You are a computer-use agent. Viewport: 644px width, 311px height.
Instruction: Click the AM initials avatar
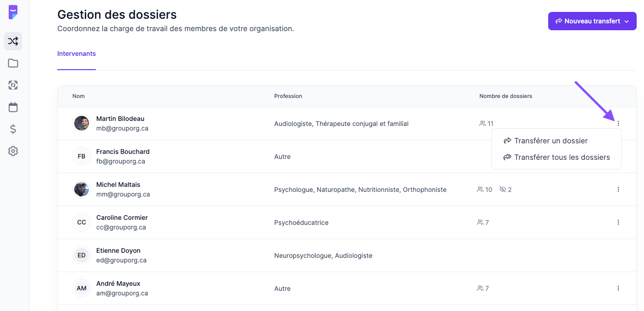pyautogui.click(x=82, y=288)
